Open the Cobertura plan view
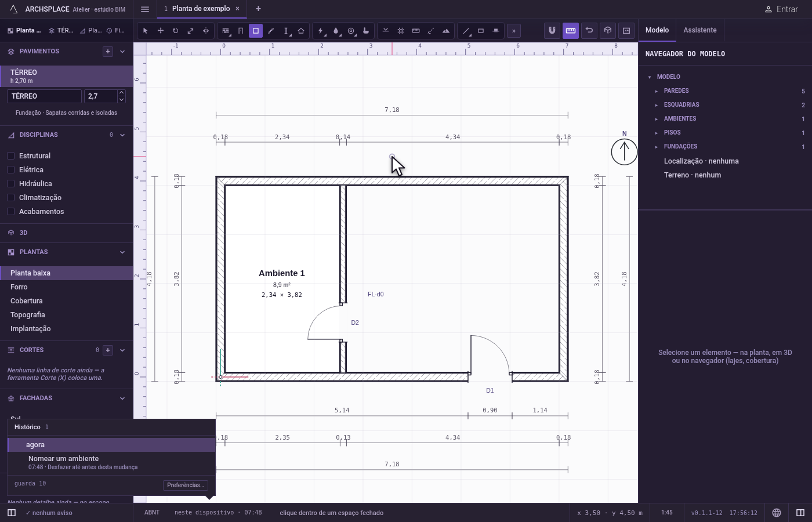The width and height of the screenshot is (812, 522). click(x=67, y=301)
